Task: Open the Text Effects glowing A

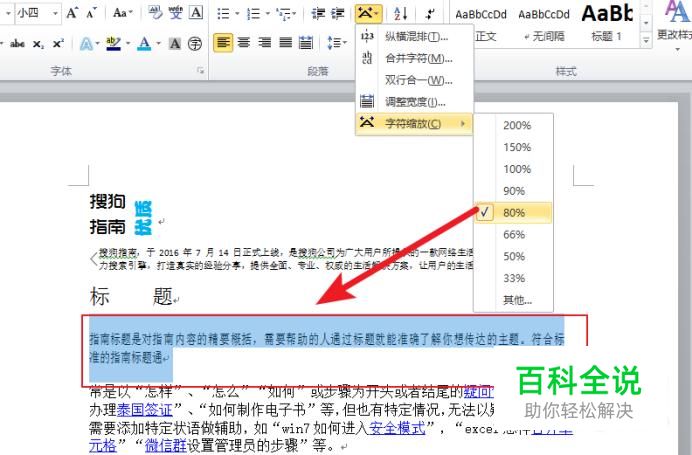Action: 86,44
